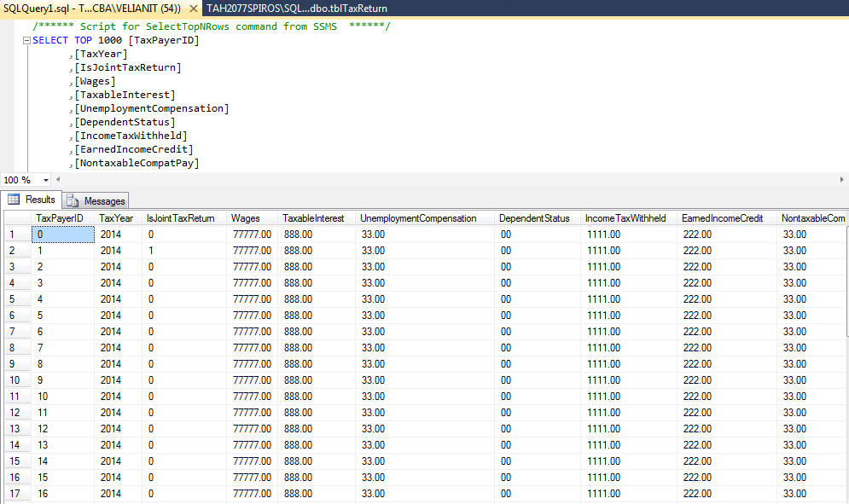Click the IsJointTaxReturn cell showing 1
The height and width of the screenshot is (504, 849).
[x=184, y=251]
